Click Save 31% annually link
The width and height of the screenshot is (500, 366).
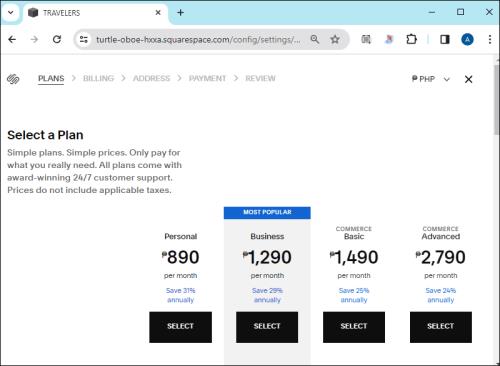coord(180,295)
